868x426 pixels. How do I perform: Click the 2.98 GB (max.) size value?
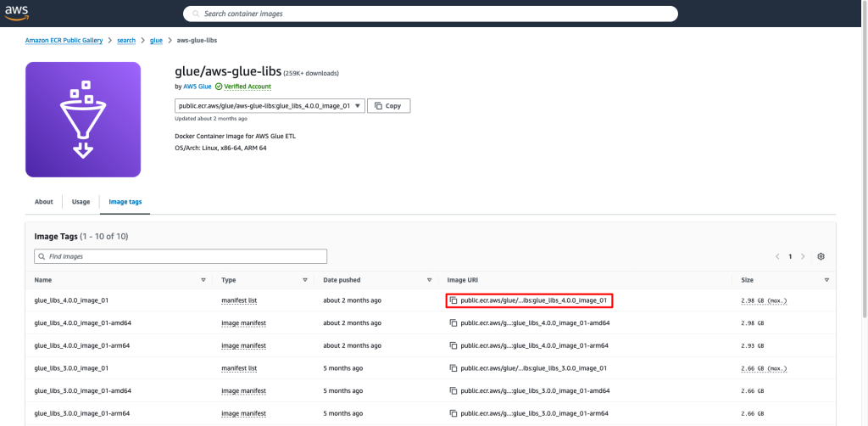764,300
